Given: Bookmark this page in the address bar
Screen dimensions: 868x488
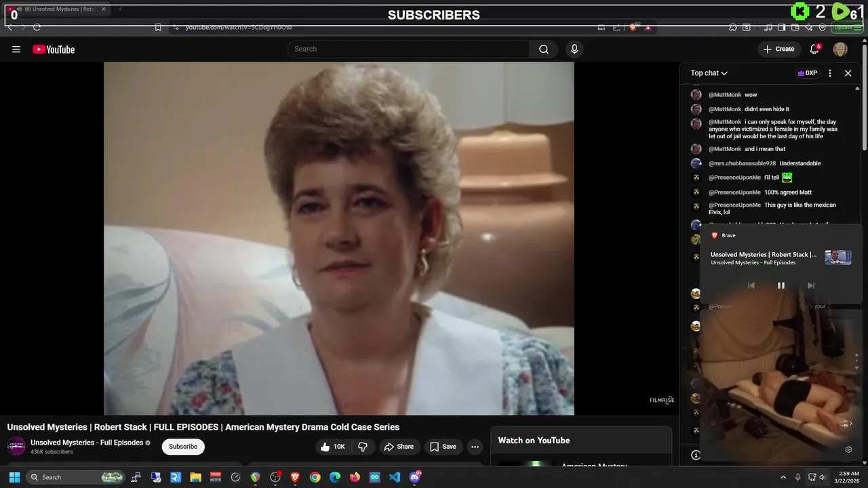Looking at the screenshot, I should (158, 27).
